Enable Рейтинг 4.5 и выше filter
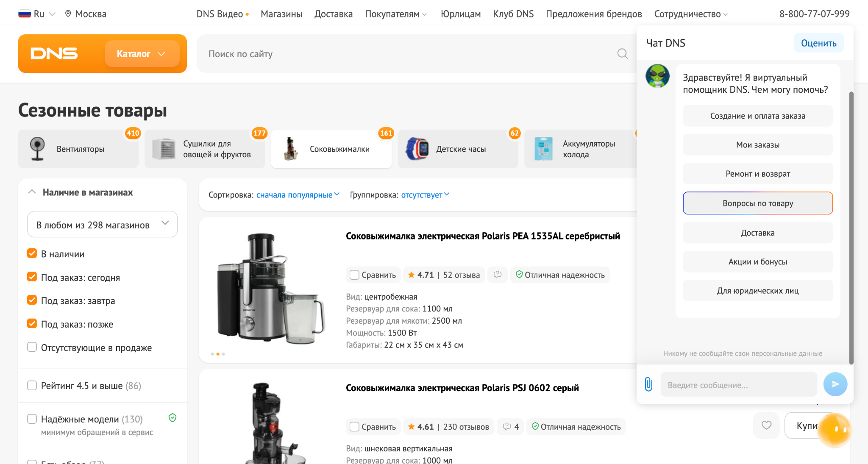 [x=32, y=385]
